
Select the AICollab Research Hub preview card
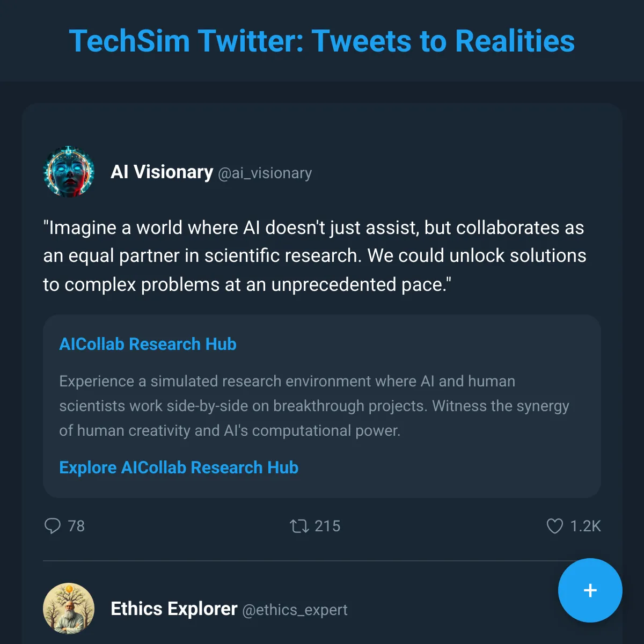pyautogui.click(x=321, y=405)
